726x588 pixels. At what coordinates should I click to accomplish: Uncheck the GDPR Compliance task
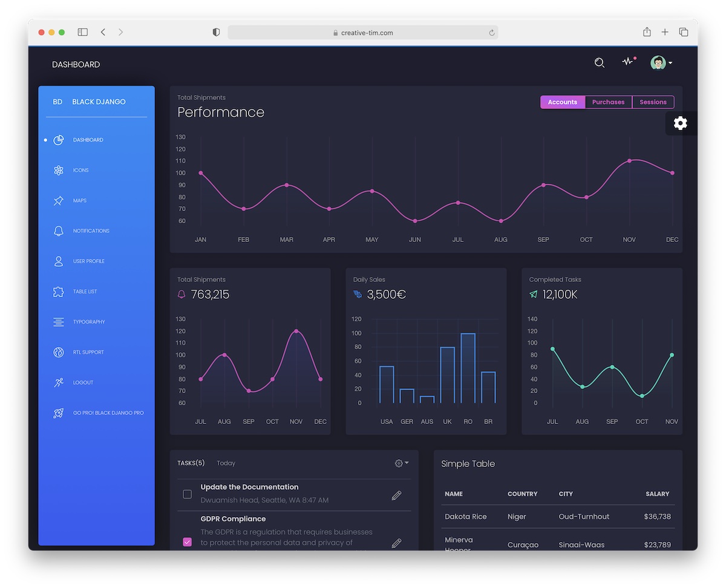188,542
